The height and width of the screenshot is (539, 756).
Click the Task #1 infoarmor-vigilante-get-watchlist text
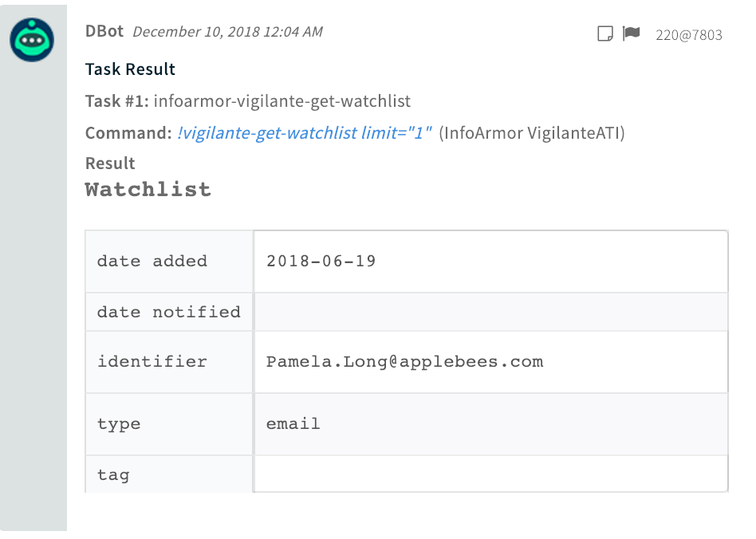247,101
